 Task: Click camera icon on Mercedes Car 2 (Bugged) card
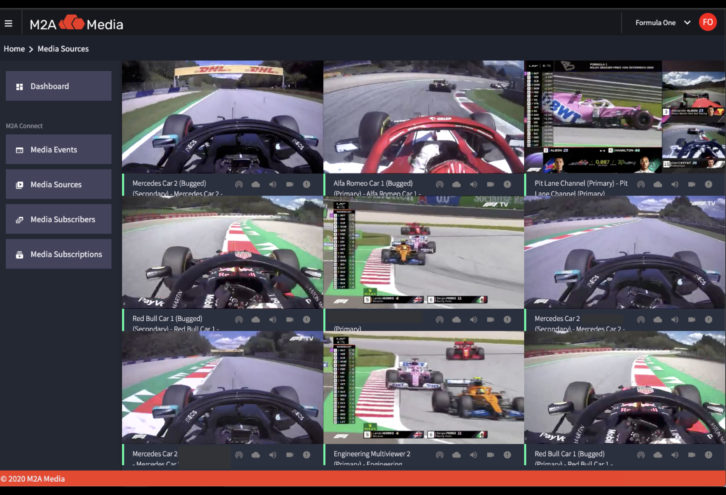(x=288, y=184)
